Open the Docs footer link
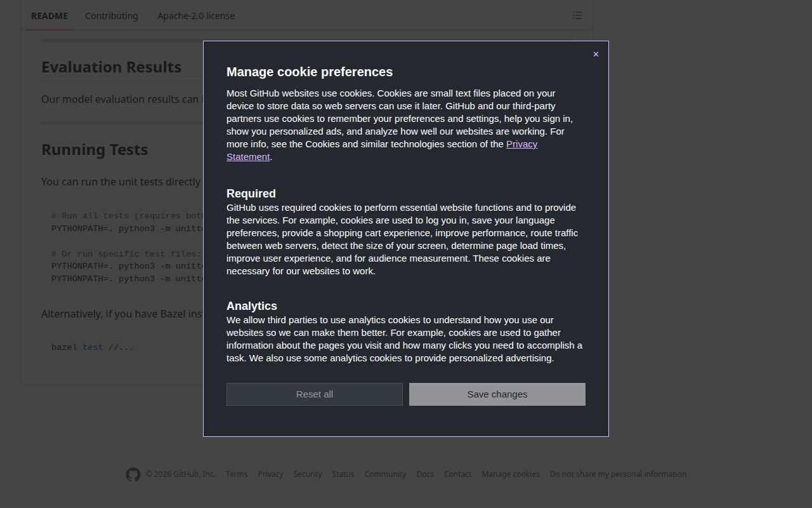This screenshot has width=812, height=508. [425, 474]
